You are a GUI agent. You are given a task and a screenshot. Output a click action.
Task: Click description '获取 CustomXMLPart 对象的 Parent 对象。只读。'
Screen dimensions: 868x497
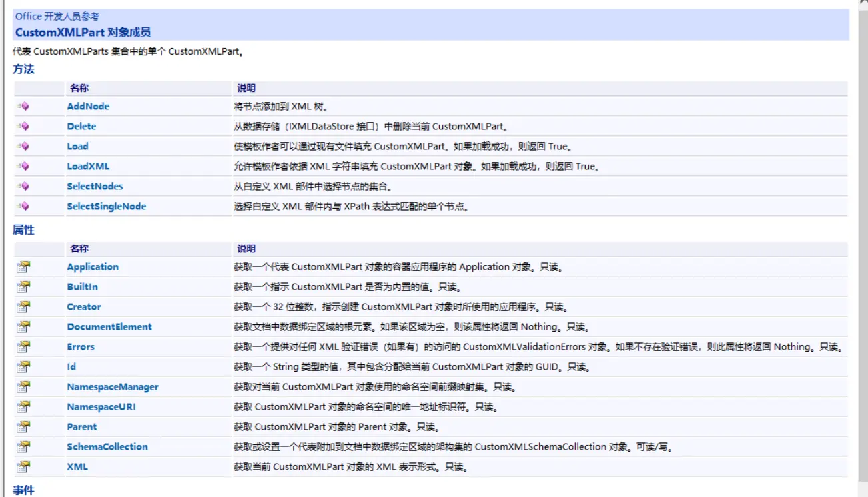(336, 427)
